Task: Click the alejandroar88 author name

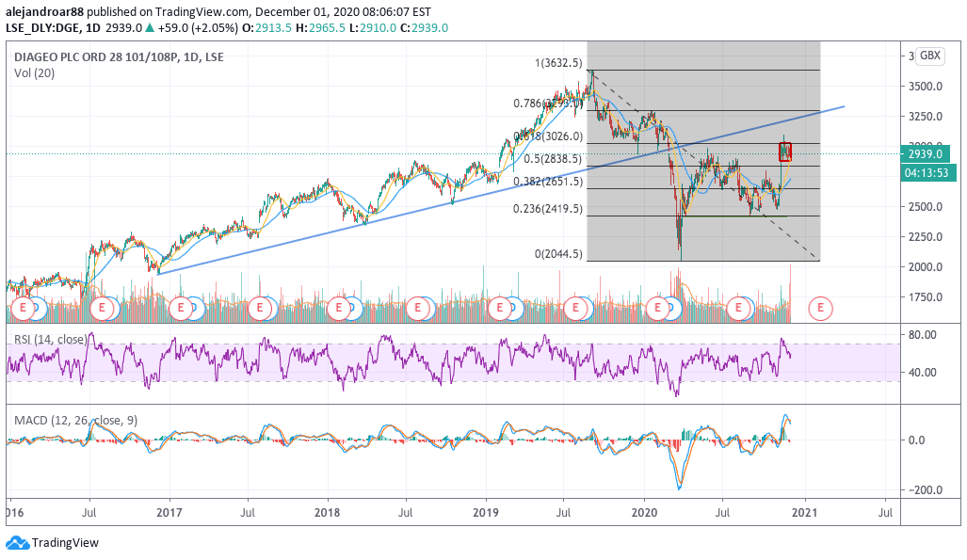Action: [x=45, y=11]
